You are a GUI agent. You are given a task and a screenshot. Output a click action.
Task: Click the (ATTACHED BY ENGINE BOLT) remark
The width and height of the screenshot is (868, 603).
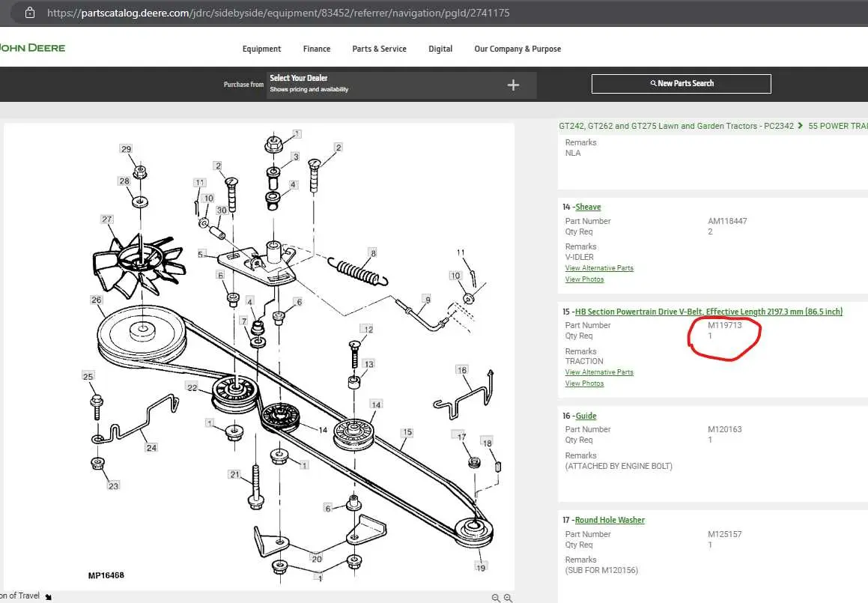[619, 466]
